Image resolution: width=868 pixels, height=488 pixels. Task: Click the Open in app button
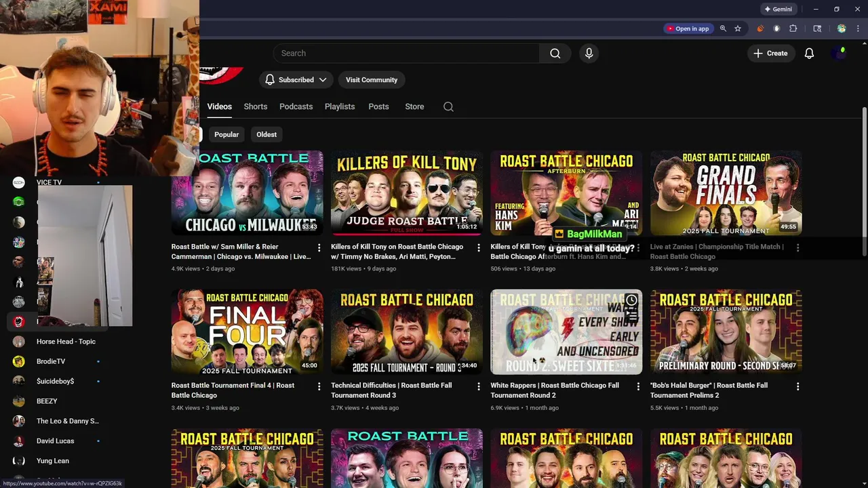[x=688, y=28]
